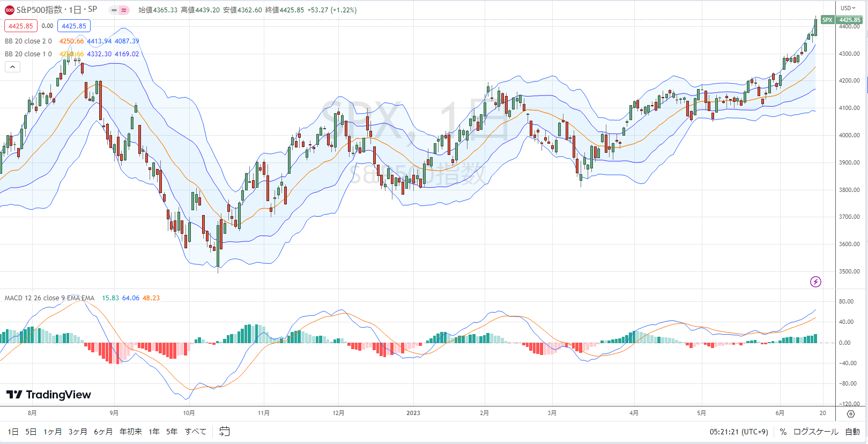Image resolution: width=868 pixels, height=444 pixels.
Task: Select the BB 20 close 1 0 indicator legend
Action: pyautogui.click(x=28, y=54)
